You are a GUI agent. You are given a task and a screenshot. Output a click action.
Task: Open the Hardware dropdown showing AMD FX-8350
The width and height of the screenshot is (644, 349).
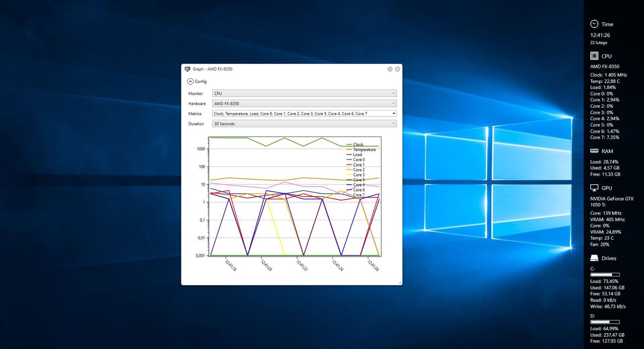[x=304, y=103]
